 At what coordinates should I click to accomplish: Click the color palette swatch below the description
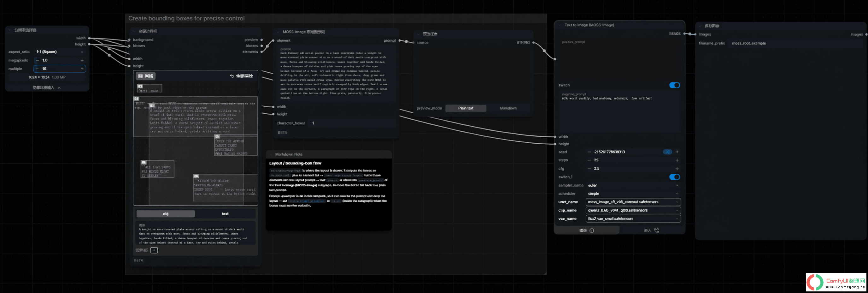(x=154, y=250)
